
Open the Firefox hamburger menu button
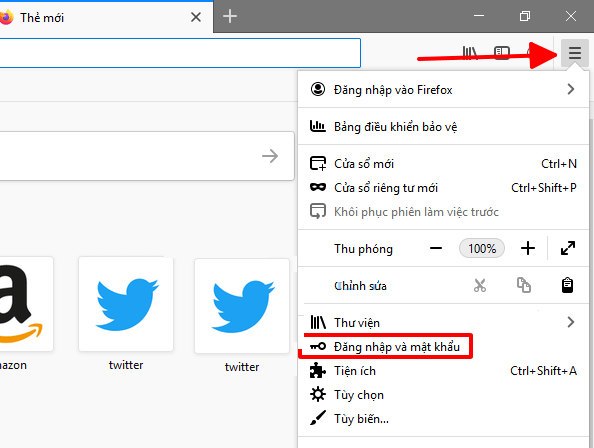[x=575, y=53]
